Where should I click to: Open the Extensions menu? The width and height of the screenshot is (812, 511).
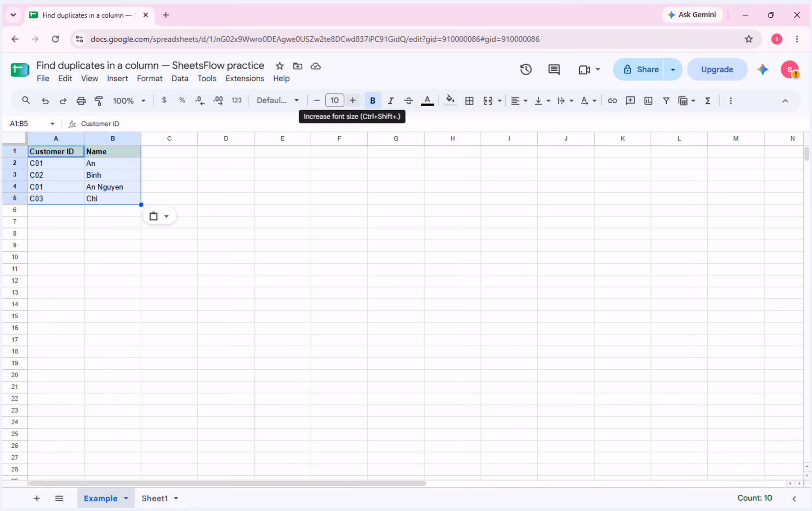click(245, 79)
